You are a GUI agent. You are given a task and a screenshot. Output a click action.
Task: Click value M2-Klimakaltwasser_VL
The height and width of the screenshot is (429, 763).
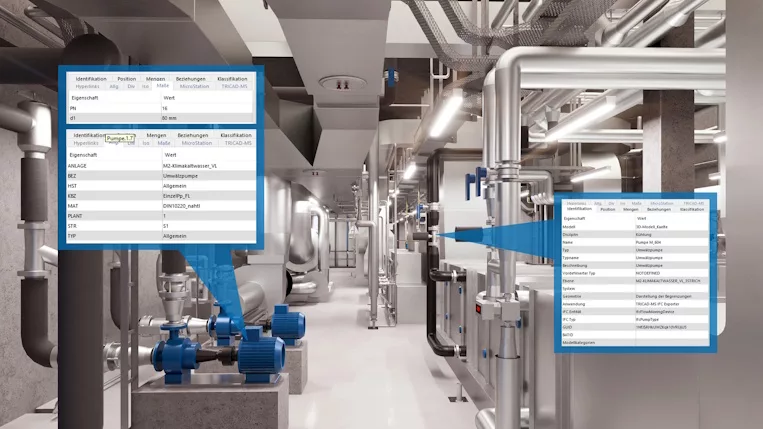tap(190, 166)
